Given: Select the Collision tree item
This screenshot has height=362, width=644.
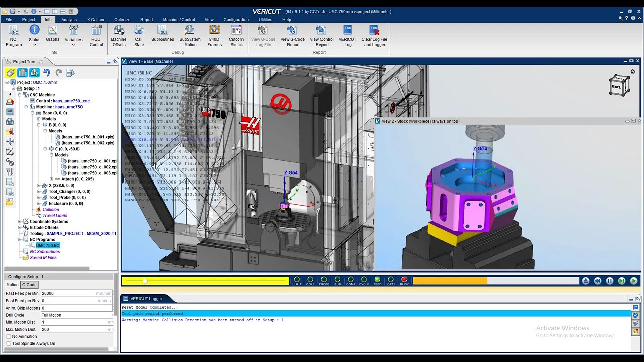Looking at the screenshot, I should coord(51,209).
